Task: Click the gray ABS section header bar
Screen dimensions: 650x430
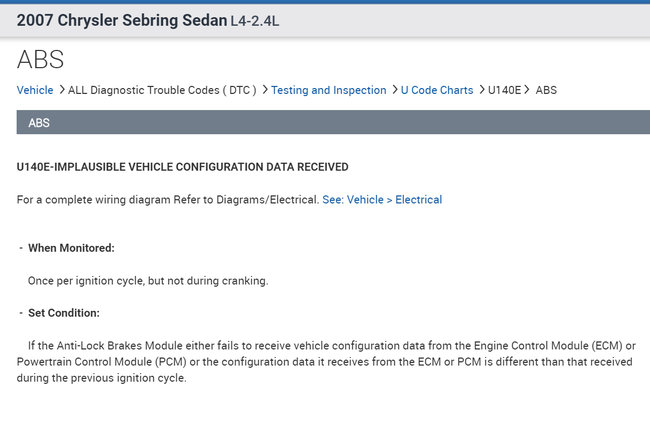Action: 325,123
